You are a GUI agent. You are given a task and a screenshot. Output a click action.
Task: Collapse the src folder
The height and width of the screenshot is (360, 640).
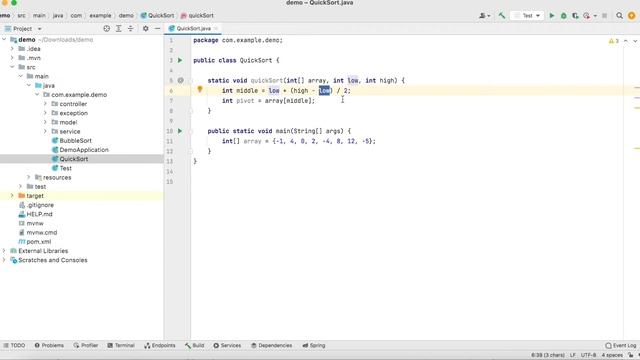[12, 67]
